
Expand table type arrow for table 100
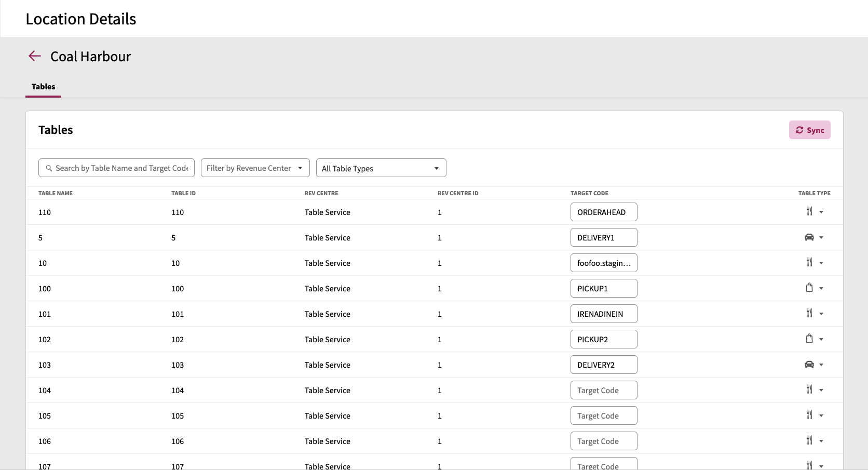pyautogui.click(x=821, y=288)
